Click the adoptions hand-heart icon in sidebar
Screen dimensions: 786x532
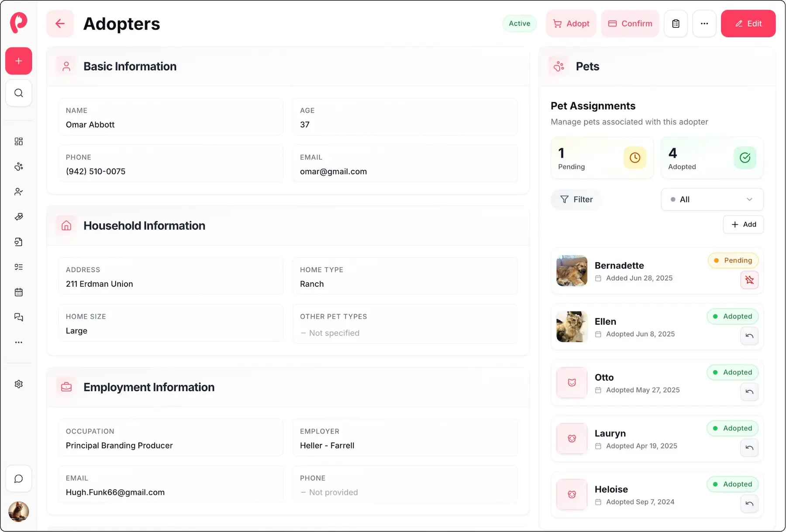[18, 216]
